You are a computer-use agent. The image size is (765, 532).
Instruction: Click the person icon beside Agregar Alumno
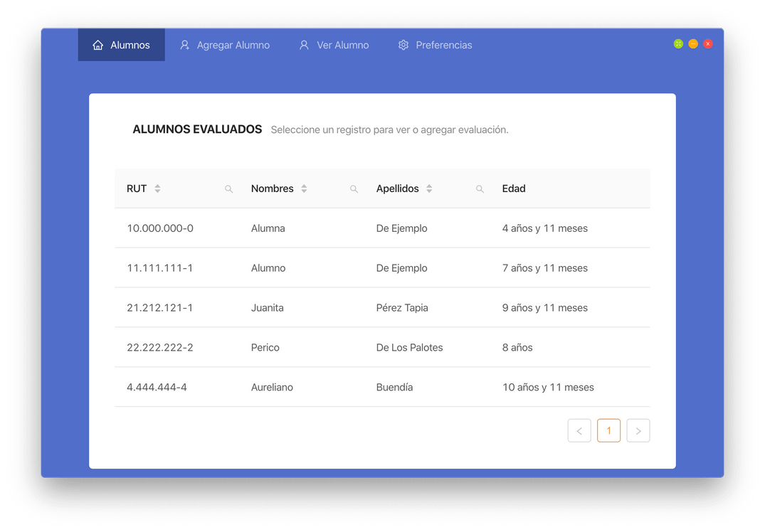point(184,45)
